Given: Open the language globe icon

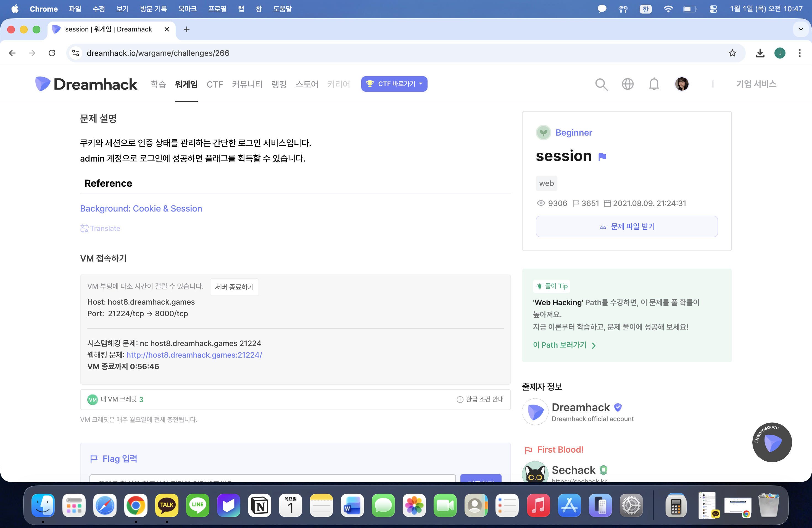Looking at the screenshot, I should (x=628, y=84).
